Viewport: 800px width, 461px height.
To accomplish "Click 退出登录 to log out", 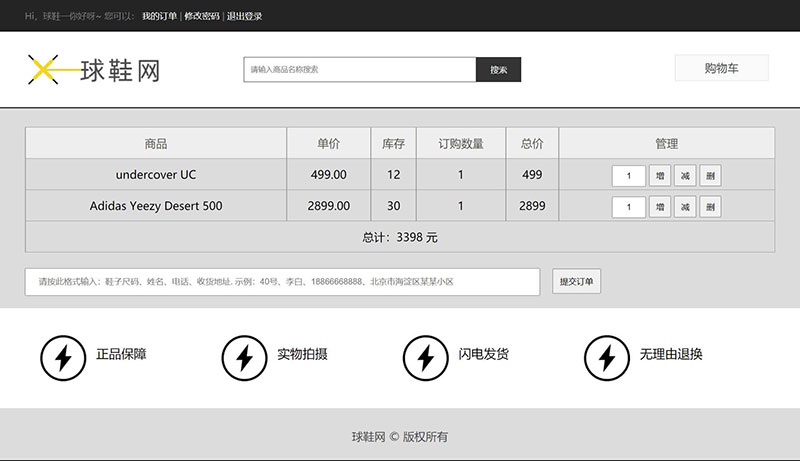I will tap(244, 16).
